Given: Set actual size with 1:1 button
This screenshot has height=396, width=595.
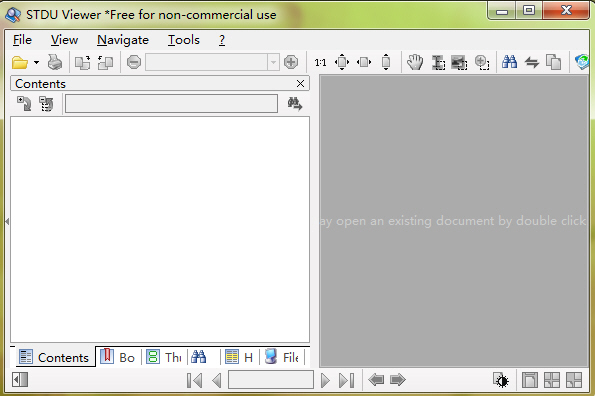Looking at the screenshot, I should tap(320, 62).
